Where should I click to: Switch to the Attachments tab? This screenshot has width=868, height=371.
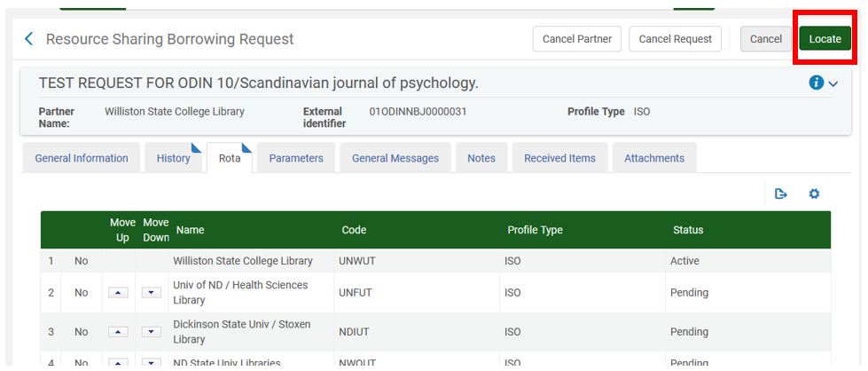pyautogui.click(x=654, y=158)
